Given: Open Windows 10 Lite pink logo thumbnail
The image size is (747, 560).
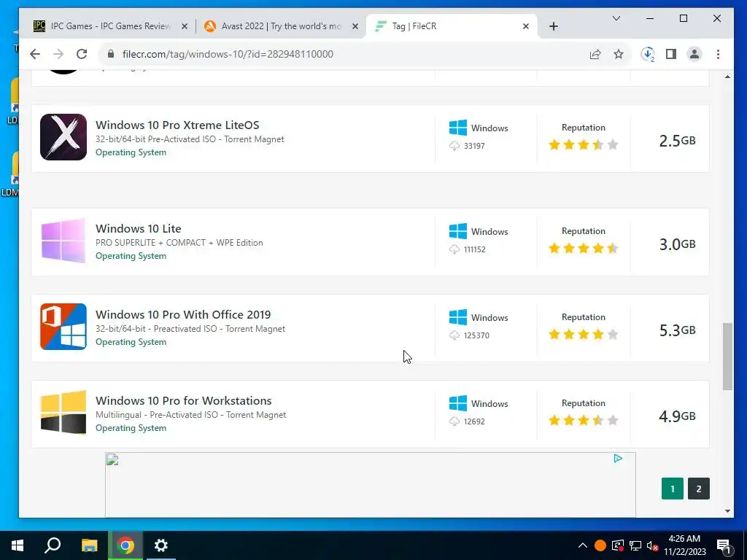Looking at the screenshot, I should coord(63,241).
